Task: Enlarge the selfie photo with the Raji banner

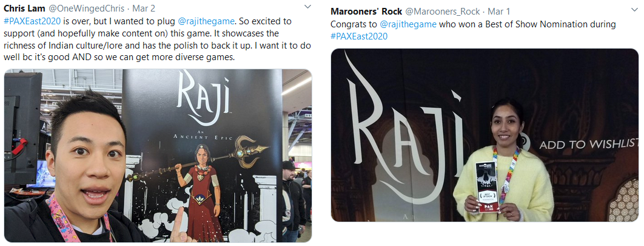Action: [x=158, y=155]
